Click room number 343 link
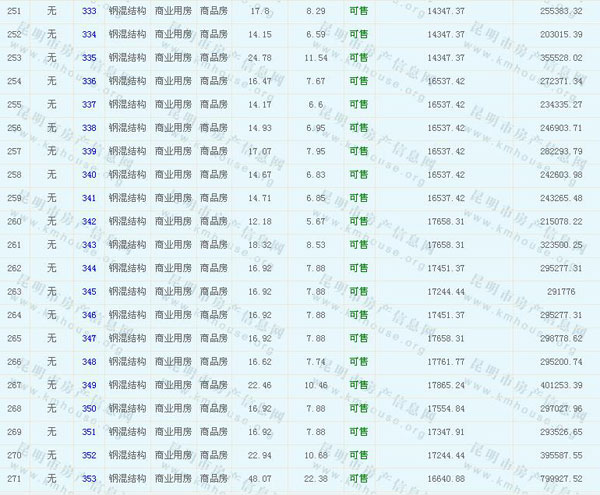 tap(89, 245)
